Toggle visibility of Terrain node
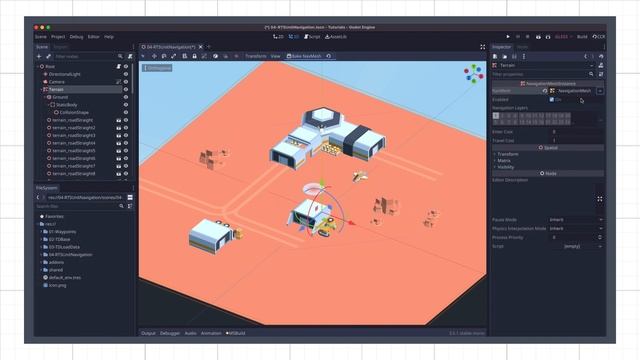 [126, 89]
